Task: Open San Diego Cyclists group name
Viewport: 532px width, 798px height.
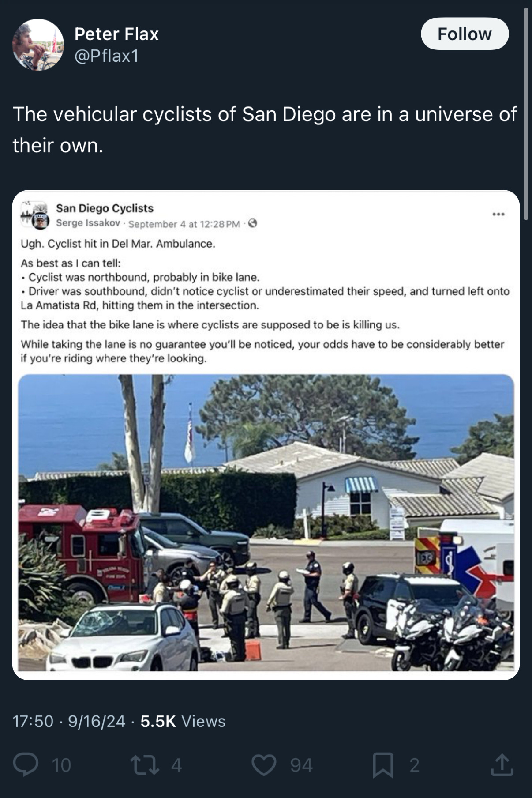Action: (x=105, y=208)
